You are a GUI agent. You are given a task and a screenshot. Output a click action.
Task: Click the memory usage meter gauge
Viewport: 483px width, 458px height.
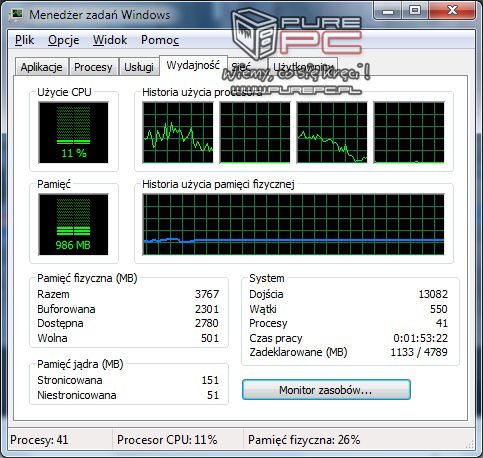click(73, 225)
